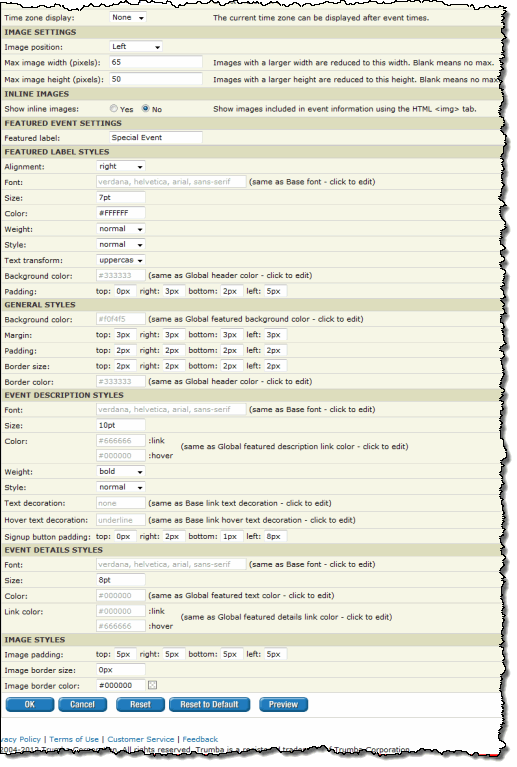Open the Time zone display dropdown
Screen dimensions: 517x767
128,18
